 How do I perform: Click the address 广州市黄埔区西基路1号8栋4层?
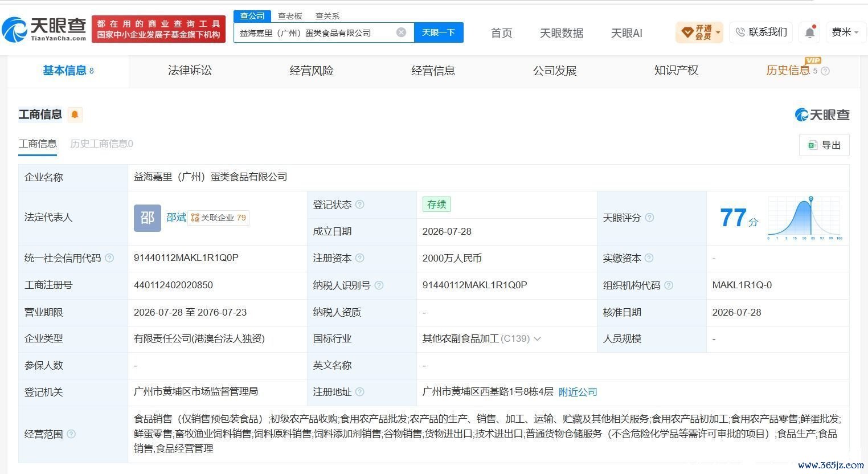click(488, 392)
